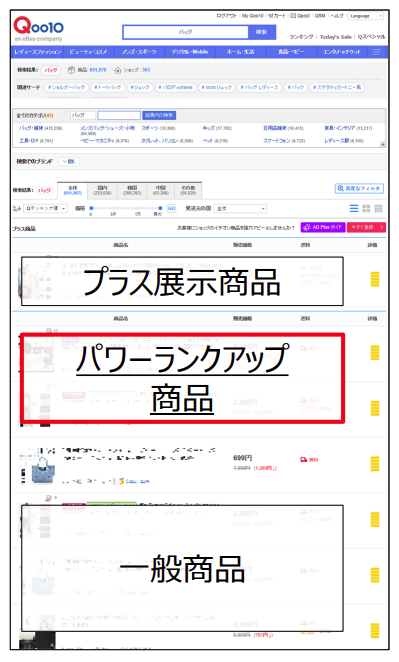Open メンズ・スポーツ menu

click(139, 52)
